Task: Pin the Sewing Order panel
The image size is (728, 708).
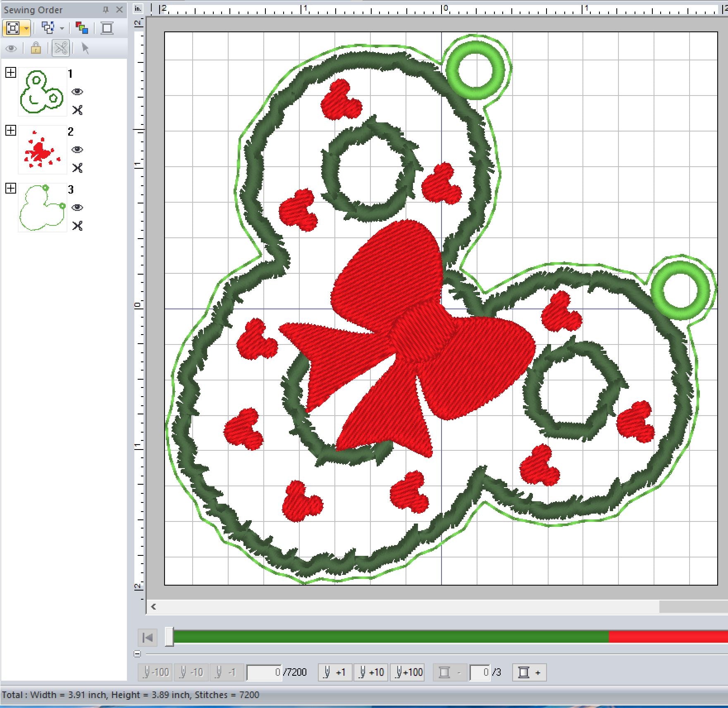Action: pyautogui.click(x=106, y=10)
